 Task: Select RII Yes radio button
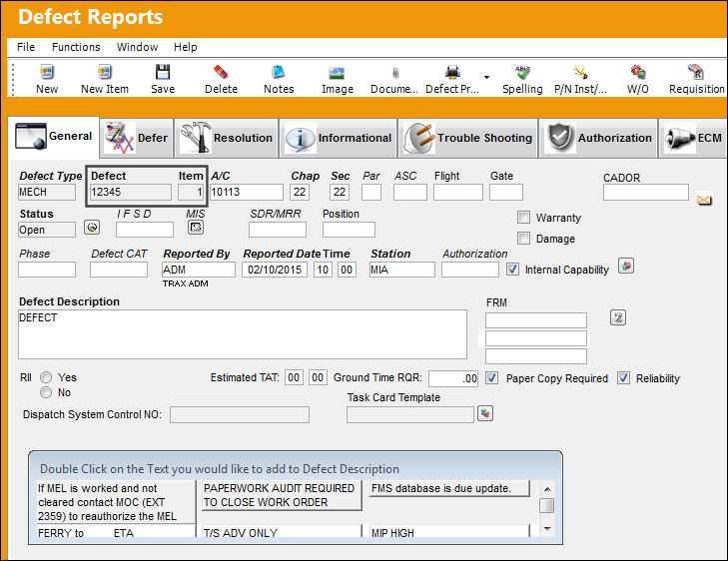(46, 377)
